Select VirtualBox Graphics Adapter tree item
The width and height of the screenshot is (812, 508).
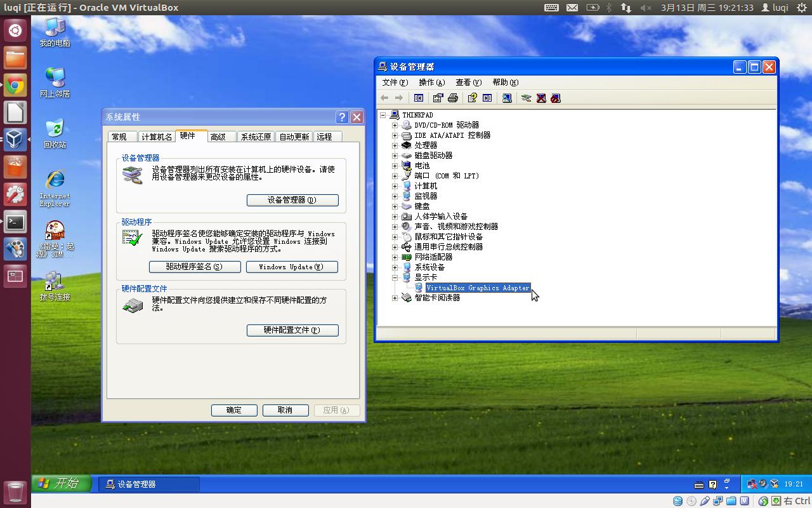[x=478, y=288]
